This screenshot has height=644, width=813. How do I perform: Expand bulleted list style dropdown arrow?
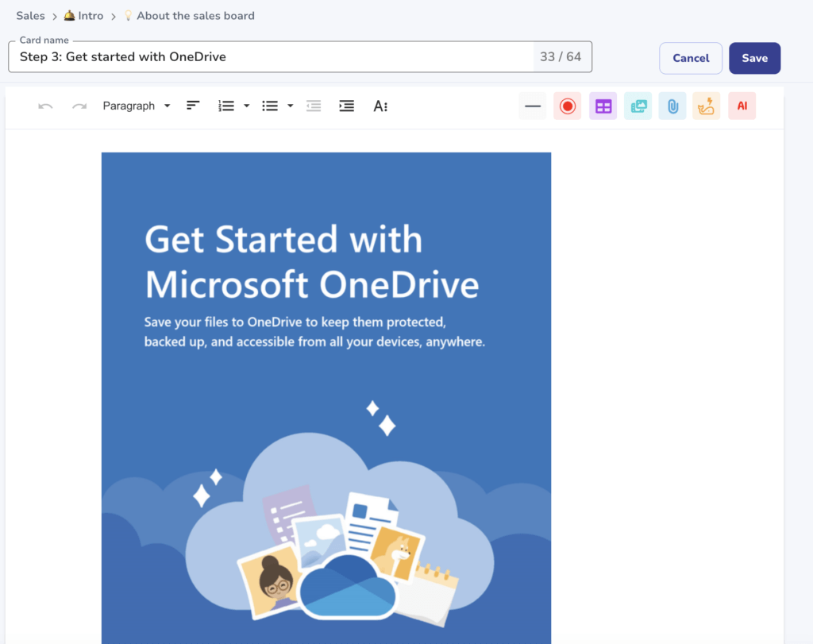coord(291,106)
